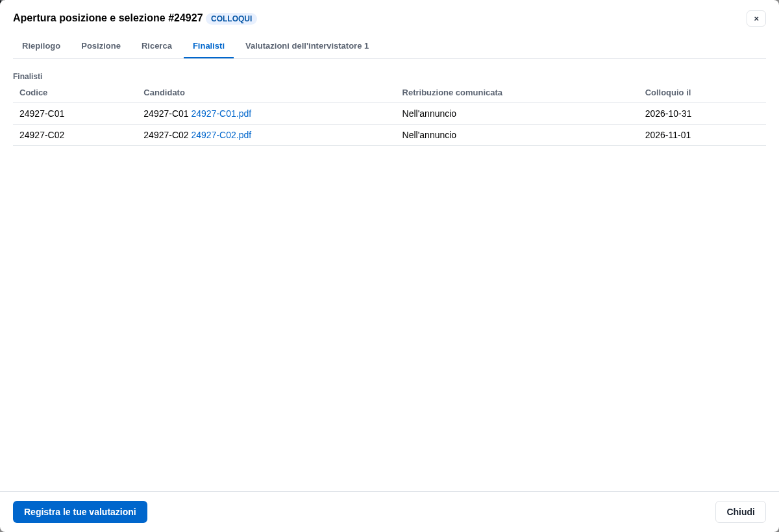Open the 24927-C01.pdf attachment link

click(x=221, y=114)
